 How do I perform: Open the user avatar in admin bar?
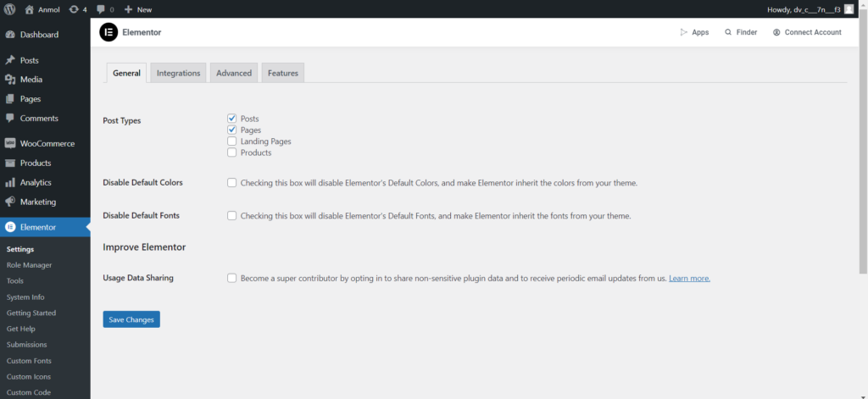coord(849,9)
